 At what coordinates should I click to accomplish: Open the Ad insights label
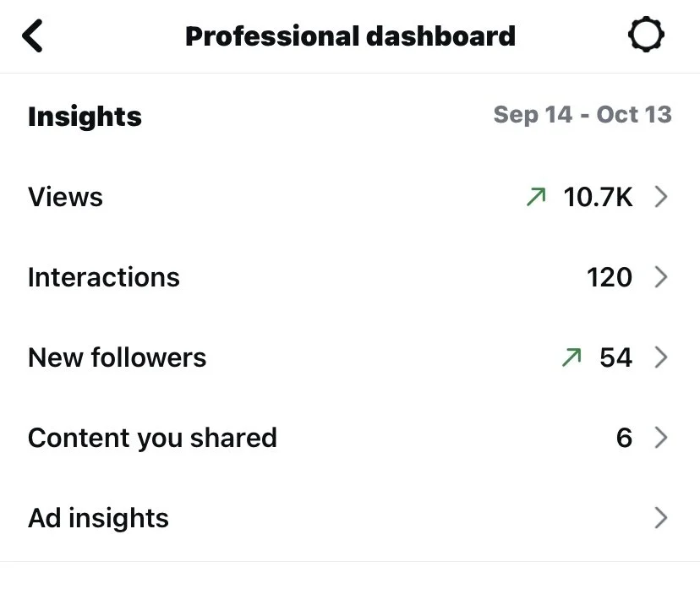pos(98,519)
